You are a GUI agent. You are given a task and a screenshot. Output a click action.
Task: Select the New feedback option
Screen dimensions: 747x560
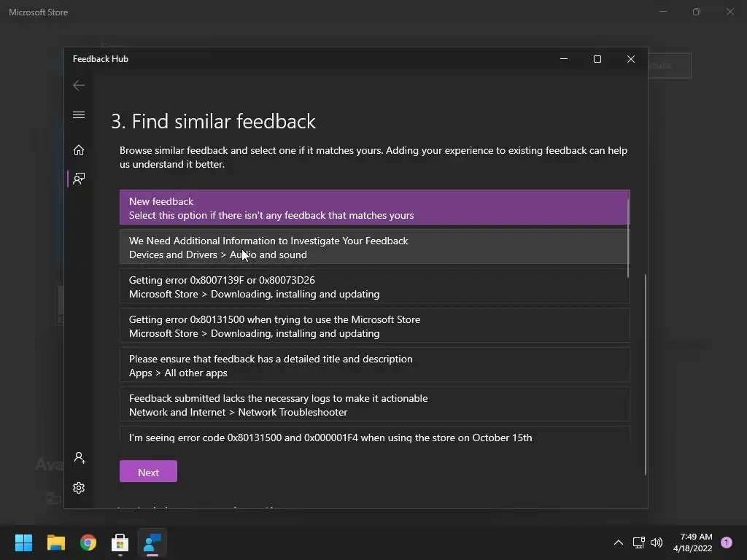[x=374, y=208]
